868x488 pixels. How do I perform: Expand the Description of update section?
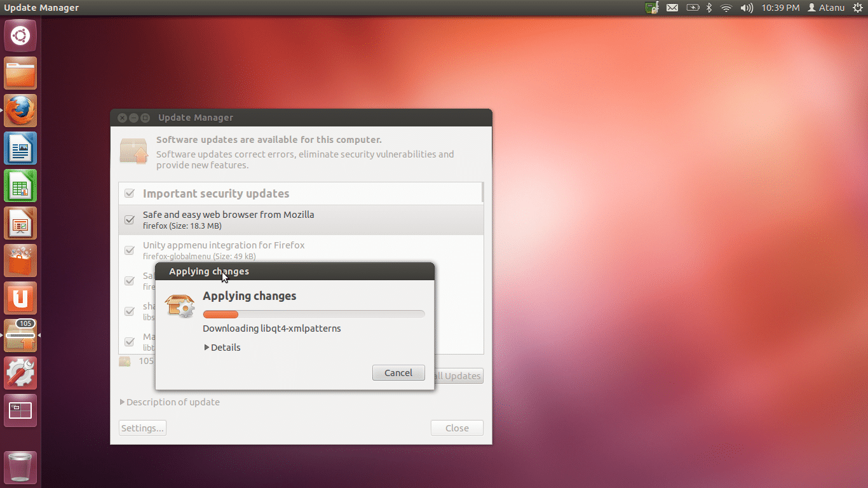(170, 402)
